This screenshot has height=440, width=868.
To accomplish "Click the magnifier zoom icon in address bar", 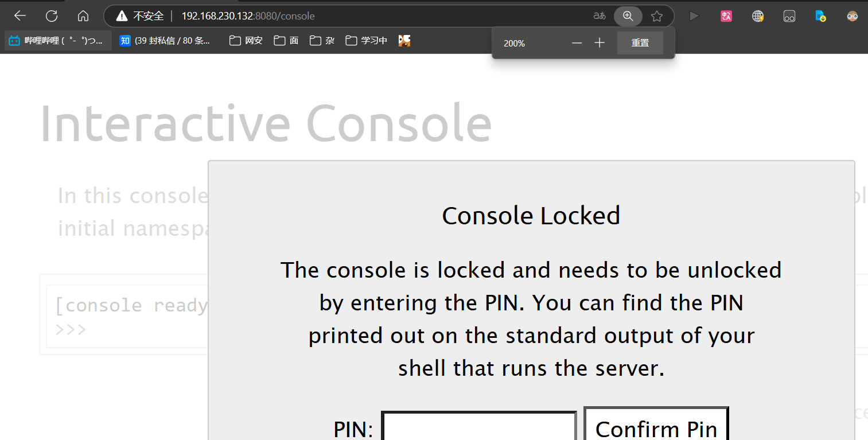I will (628, 16).
